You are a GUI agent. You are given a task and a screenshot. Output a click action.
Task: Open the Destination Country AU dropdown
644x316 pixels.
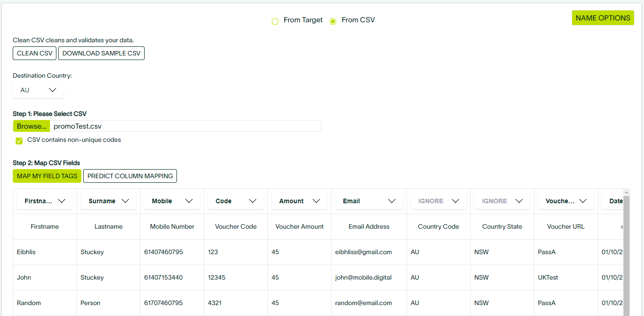[38, 90]
